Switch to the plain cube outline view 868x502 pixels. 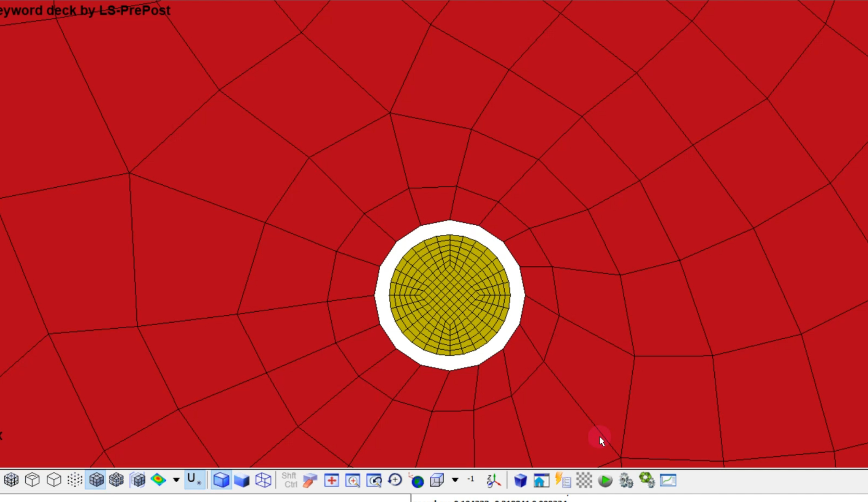coord(54,480)
